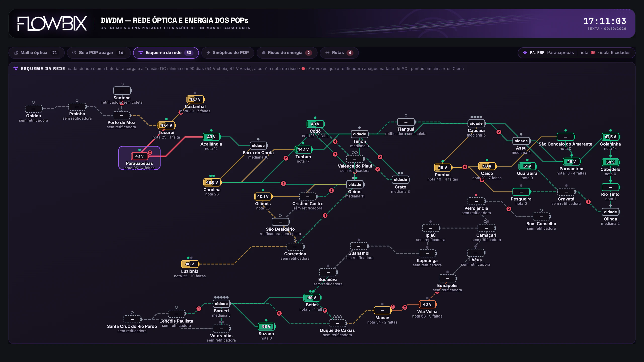Image resolution: width=644 pixels, height=362 pixels.
Task: Click the Macaé battery node
Action: (382, 310)
